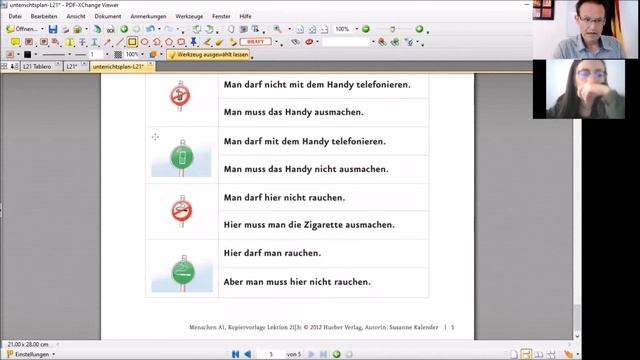Click the green Zoom In plus button
Viewport: 640px width, 360px height.
pyautogui.click(x=419, y=29)
